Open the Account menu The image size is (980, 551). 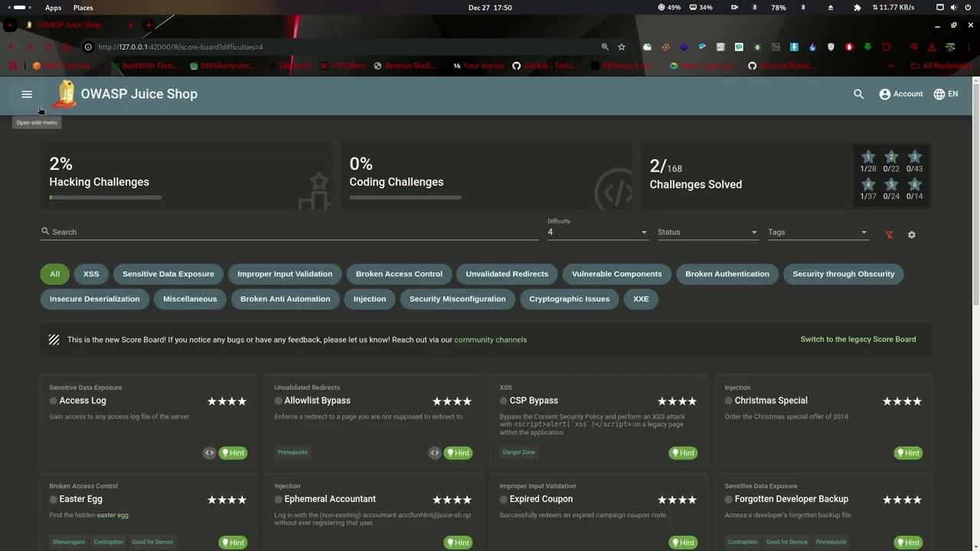(x=900, y=94)
